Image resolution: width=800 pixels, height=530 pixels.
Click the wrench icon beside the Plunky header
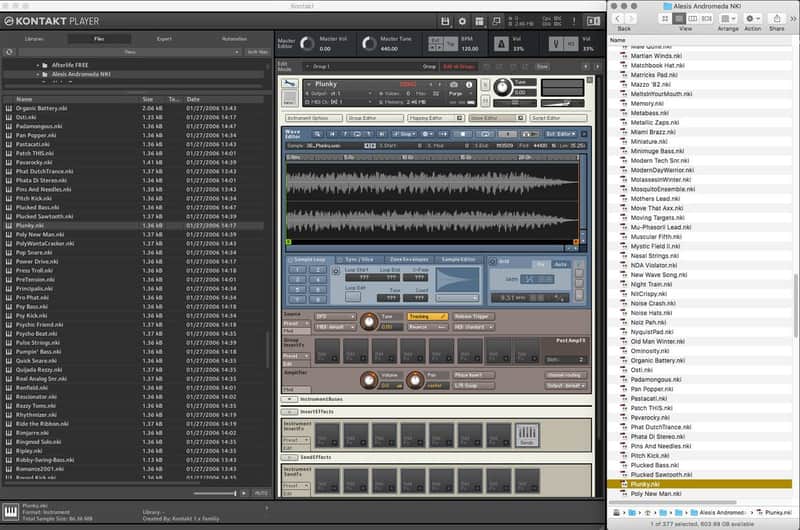289,84
